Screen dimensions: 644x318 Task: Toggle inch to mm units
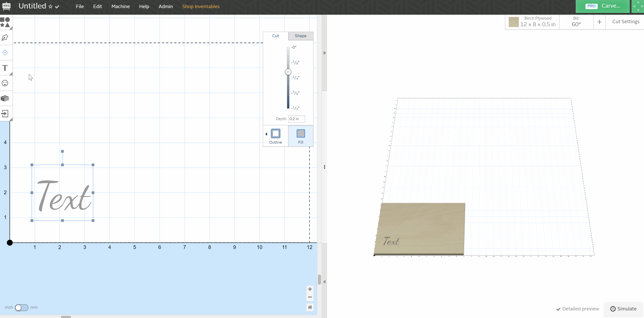(21, 307)
